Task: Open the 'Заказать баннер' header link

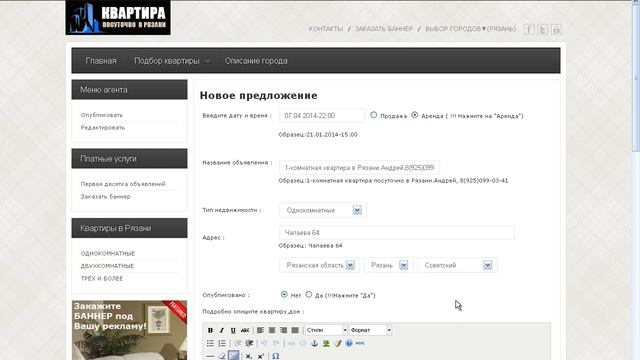Action: coord(384,29)
